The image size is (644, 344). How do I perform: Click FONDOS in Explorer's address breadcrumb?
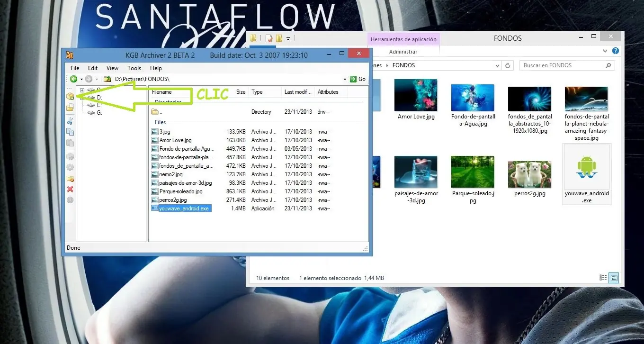[x=403, y=65]
